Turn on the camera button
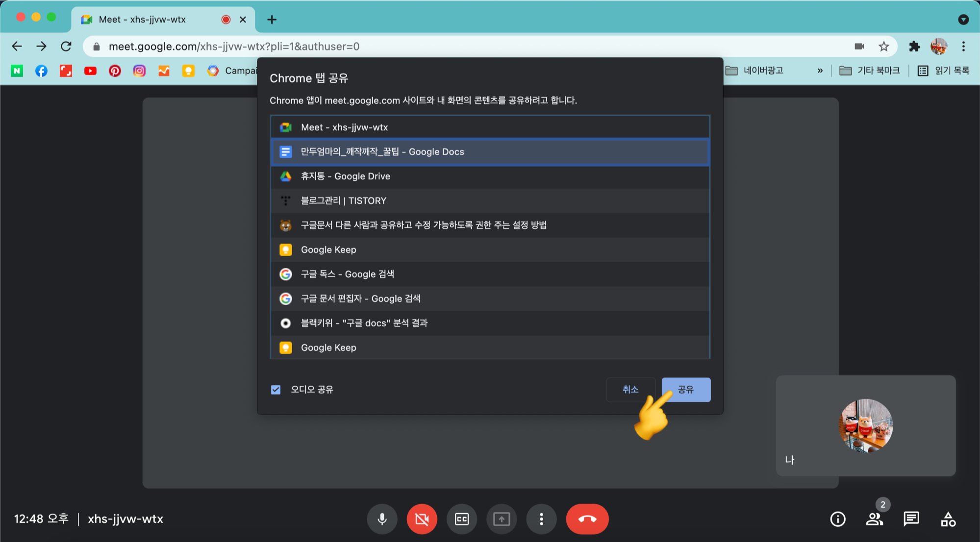The image size is (980, 542). [422, 519]
